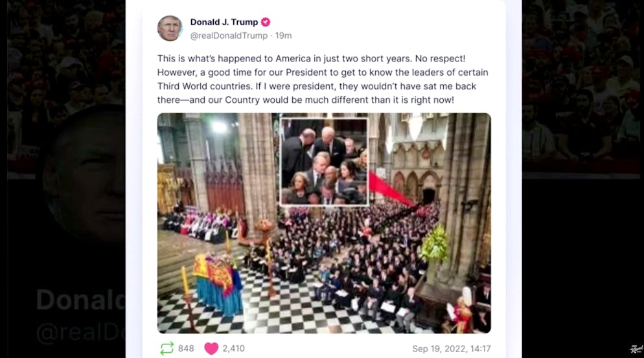This screenshot has height=358, width=644.
Task: Click the post text starting 'This is what's happened'
Action: click(x=323, y=79)
